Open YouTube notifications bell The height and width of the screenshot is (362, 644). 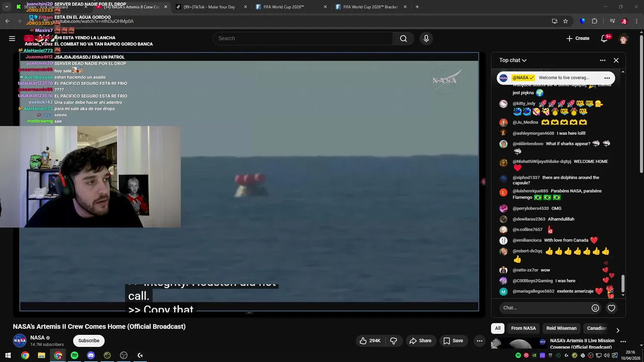605,39
